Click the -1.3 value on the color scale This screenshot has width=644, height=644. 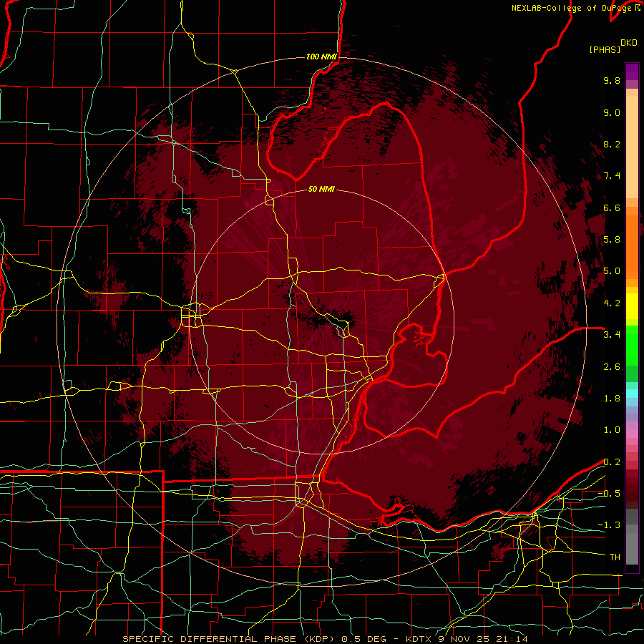coord(609,525)
